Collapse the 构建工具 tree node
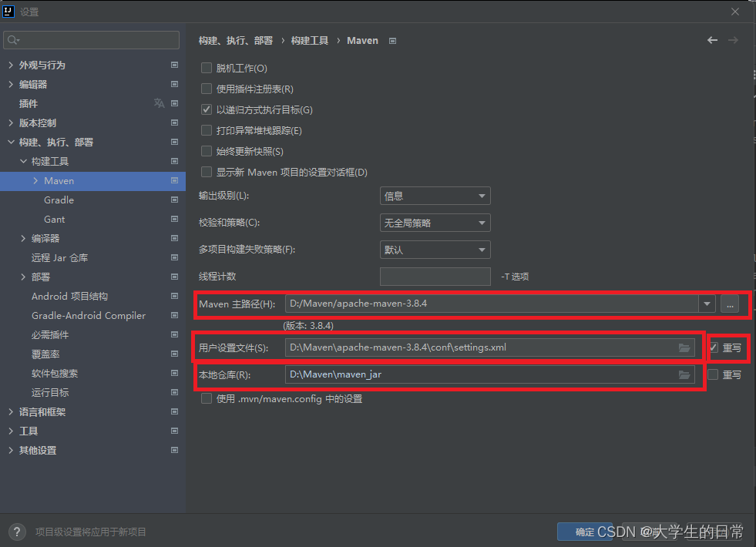 coord(23,162)
